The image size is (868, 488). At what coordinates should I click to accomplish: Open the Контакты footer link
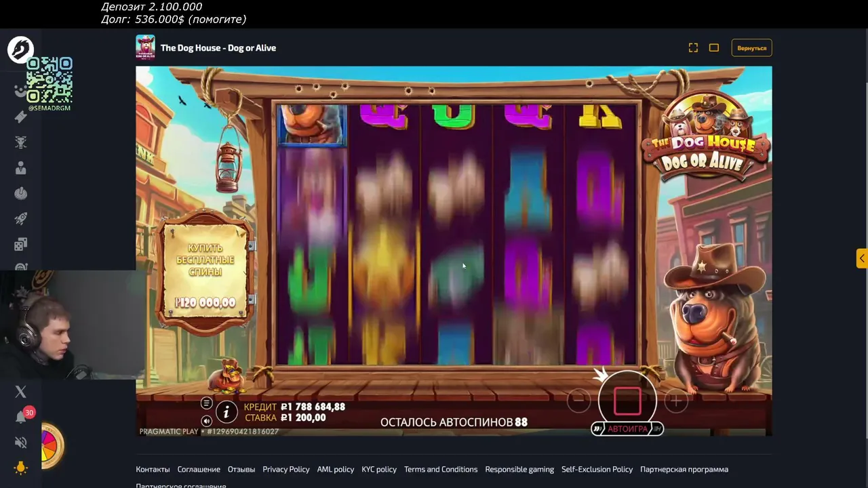(x=153, y=469)
